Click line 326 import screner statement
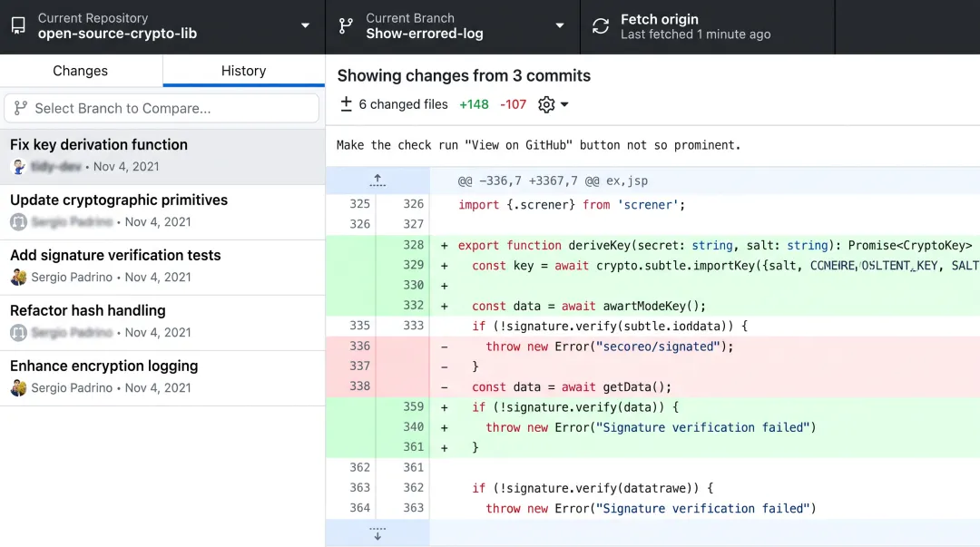 652,204
